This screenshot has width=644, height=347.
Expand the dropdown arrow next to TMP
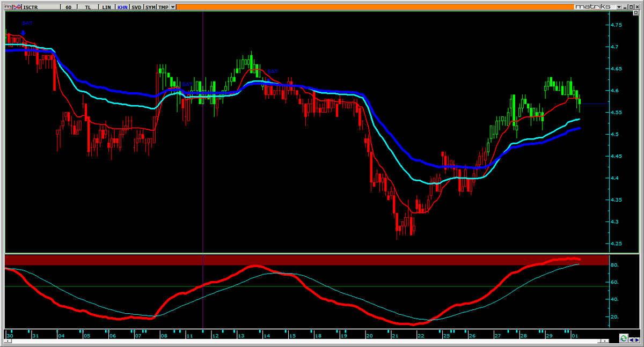click(x=173, y=7)
